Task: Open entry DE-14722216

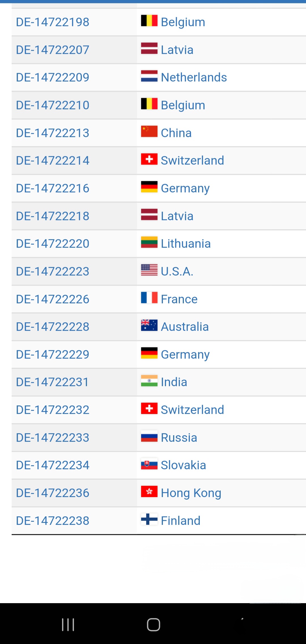Action: pos(53,188)
